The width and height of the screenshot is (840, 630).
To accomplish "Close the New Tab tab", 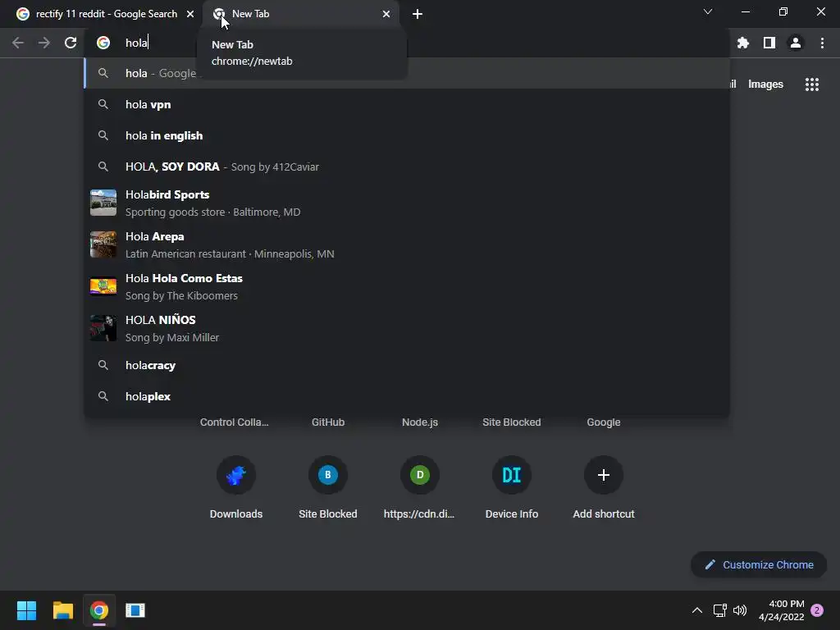I will click(386, 14).
